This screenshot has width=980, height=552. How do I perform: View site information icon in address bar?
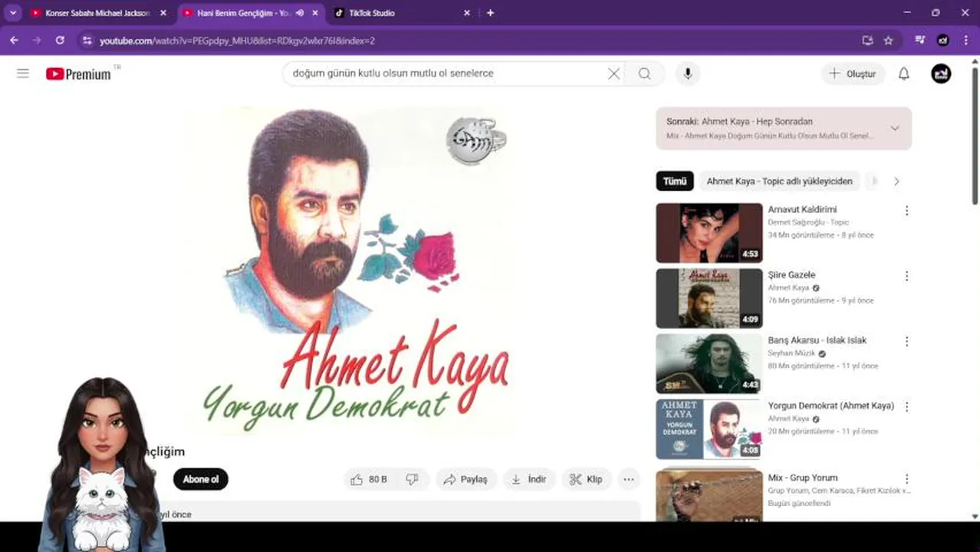[x=87, y=40]
